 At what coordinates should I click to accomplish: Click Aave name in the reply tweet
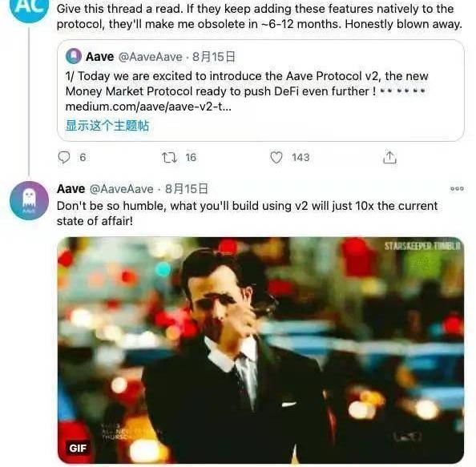click(71, 189)
